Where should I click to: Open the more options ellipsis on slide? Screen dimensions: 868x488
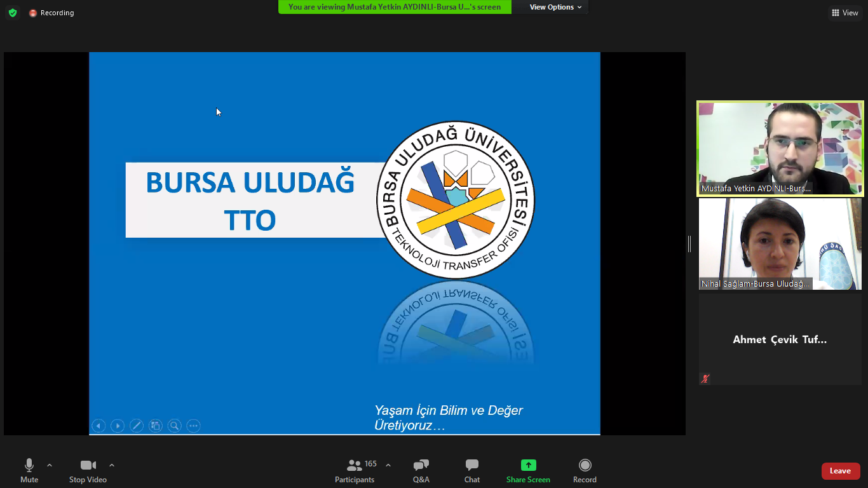click(x=194, y=426)
